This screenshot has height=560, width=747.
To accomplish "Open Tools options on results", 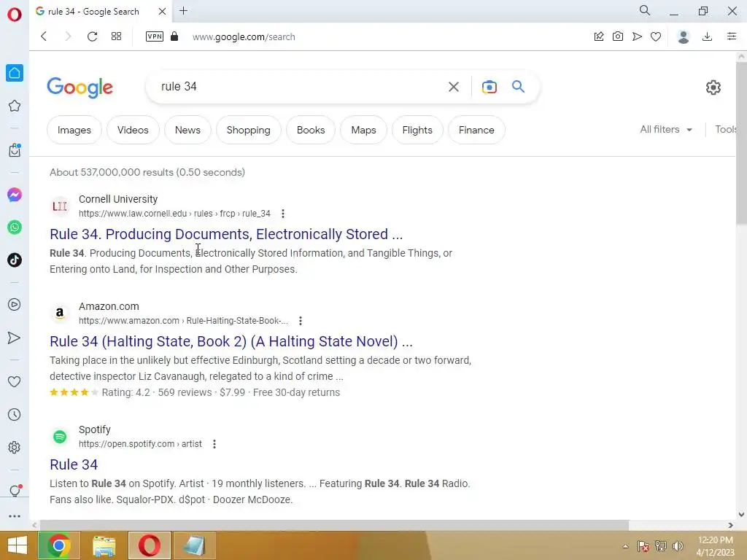I will tap(726, 130).
